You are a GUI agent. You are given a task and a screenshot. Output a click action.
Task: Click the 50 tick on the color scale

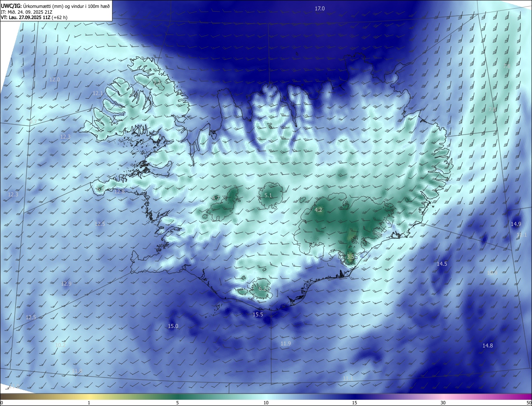pyautogui.click(x=529, y=403)
